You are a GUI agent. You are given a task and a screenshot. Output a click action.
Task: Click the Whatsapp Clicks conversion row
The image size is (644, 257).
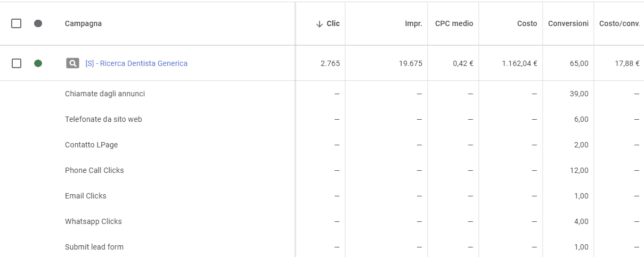(x=93, y=221)
